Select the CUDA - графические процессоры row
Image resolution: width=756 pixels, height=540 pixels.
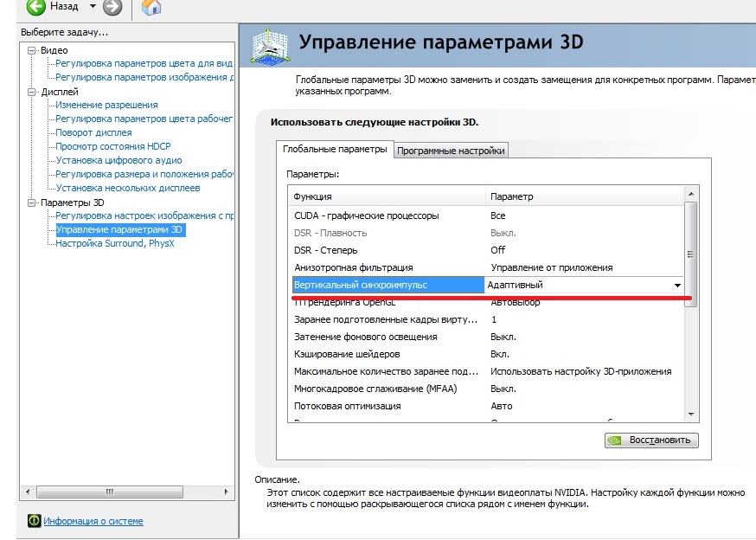point(488,215)
